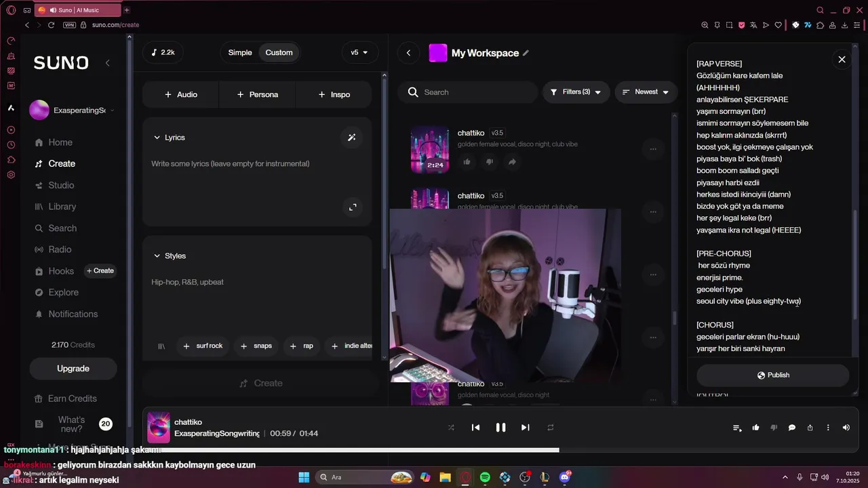Open the first chattiko song thumbnail

pos(430,149)
